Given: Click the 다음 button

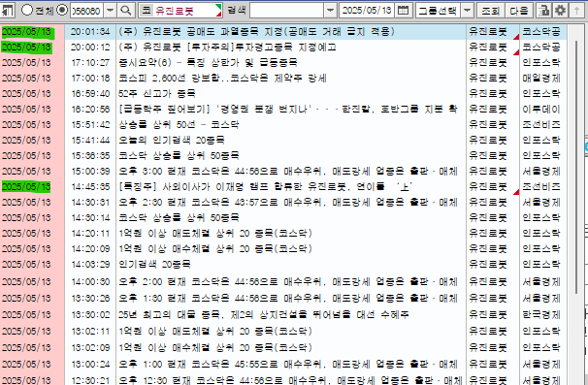Looking at the screenshot, I should (x=519, y=11).
